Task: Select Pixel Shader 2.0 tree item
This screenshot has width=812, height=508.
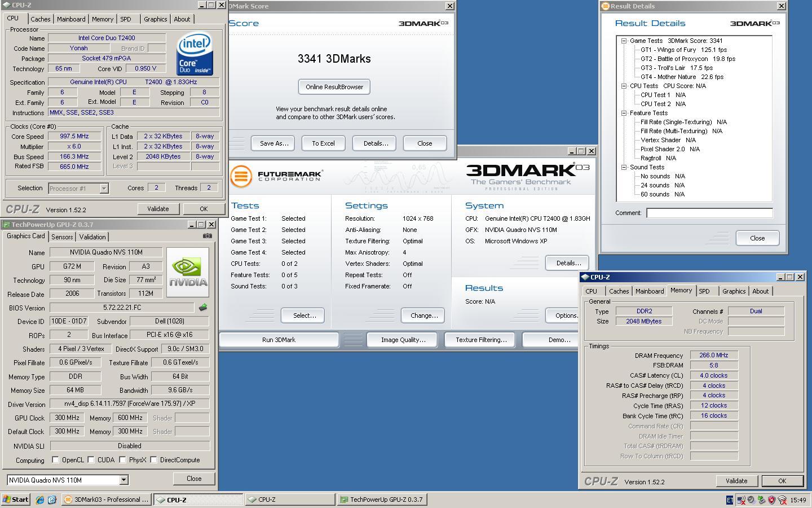Action: click(670, 149)
